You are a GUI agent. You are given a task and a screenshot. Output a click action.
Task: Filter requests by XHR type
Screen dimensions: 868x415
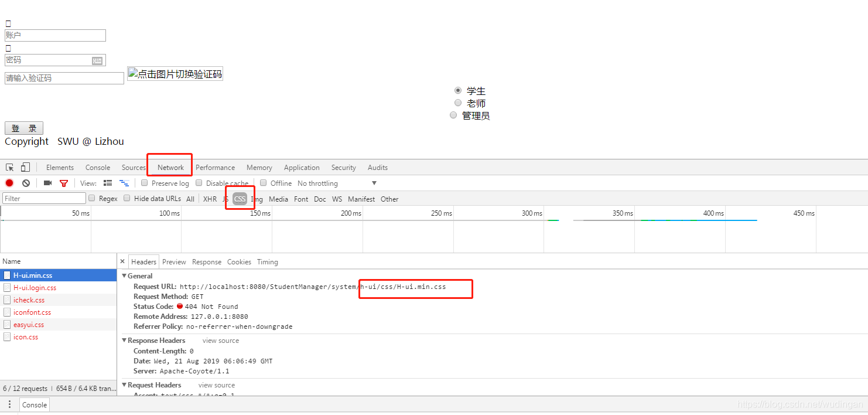pyautogui.click(x=210, y=199)
